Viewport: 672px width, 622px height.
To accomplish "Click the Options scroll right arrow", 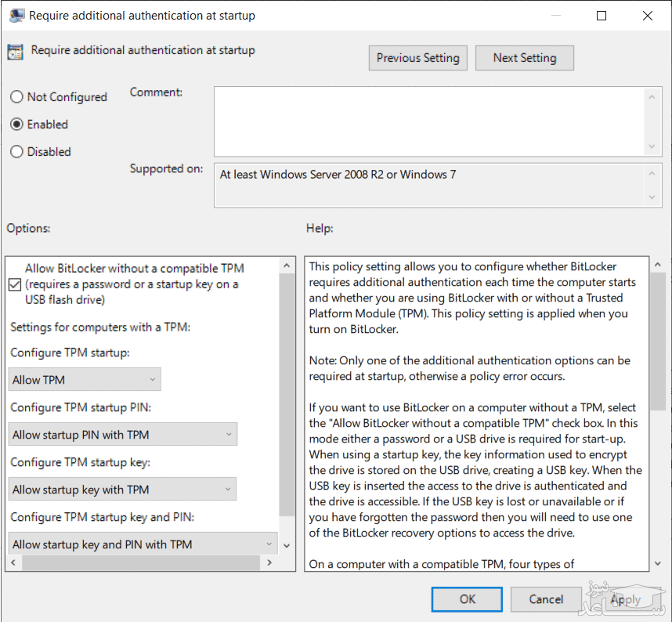I will [x=270, y=562].
